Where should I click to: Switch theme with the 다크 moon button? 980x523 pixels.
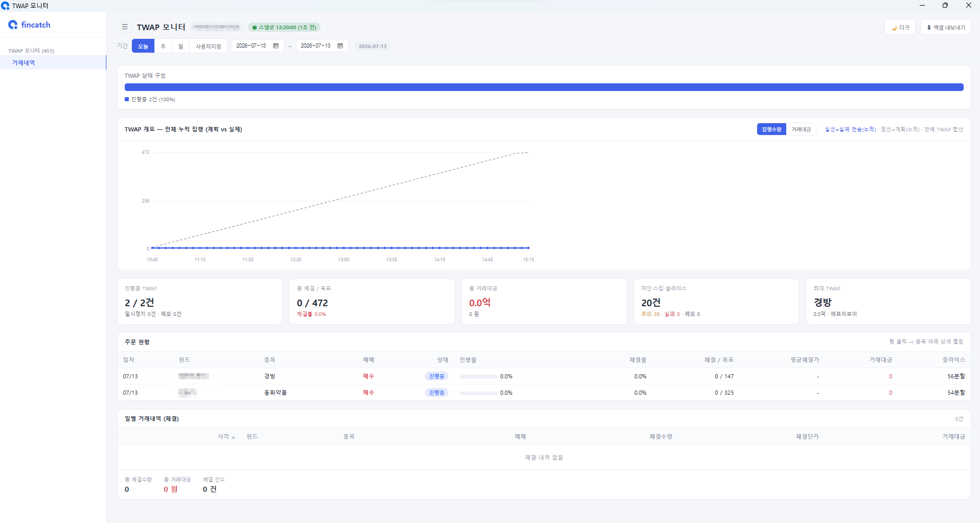tap(900, 28)
